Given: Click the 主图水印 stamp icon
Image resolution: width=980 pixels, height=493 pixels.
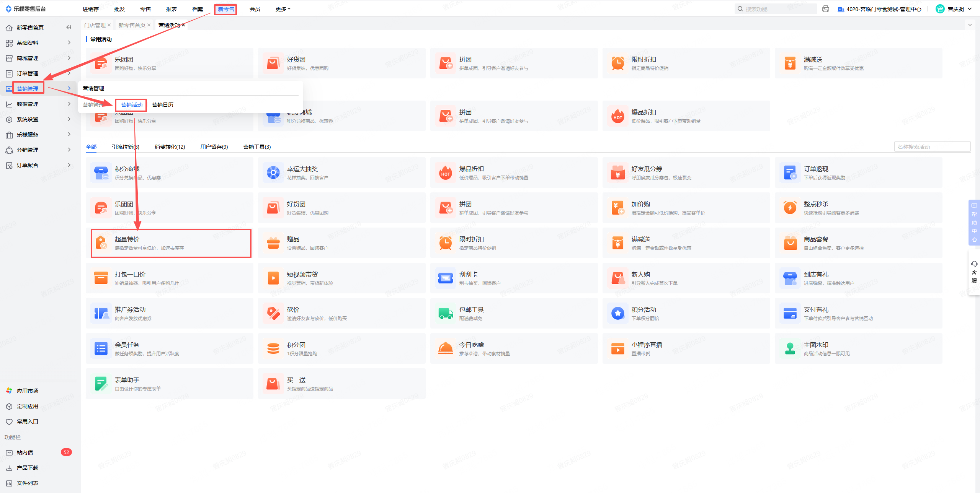Looking at the screenshot, I should point(790,349).
